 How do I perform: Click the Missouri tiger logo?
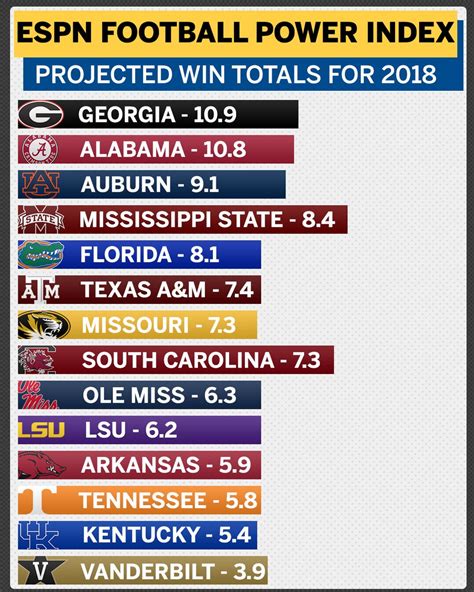coord(44,325)
